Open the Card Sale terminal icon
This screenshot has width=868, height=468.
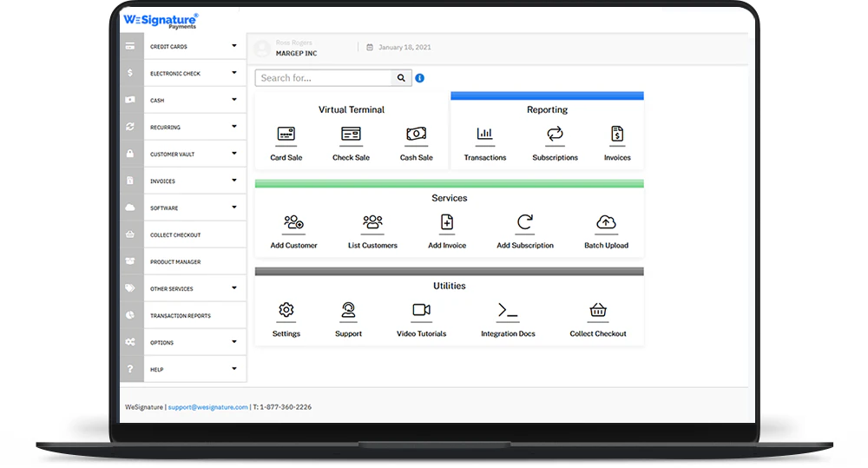[x=286, y=134]
